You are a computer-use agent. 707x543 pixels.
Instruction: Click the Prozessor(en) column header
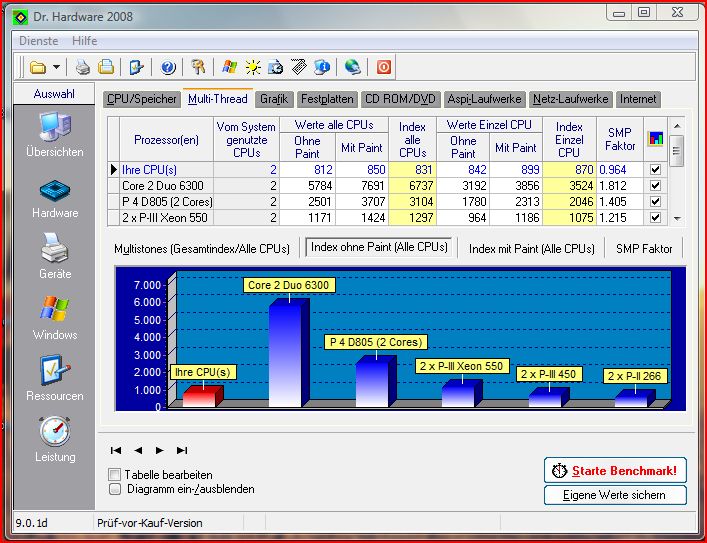(x=166, y=139)
